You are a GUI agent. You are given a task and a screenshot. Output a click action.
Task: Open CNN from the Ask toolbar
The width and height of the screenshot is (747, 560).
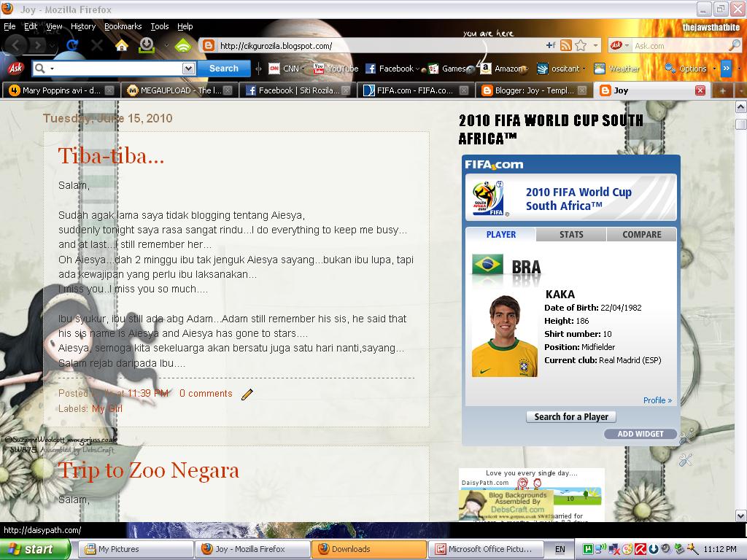pyautogui.click(x=284, y=69)
